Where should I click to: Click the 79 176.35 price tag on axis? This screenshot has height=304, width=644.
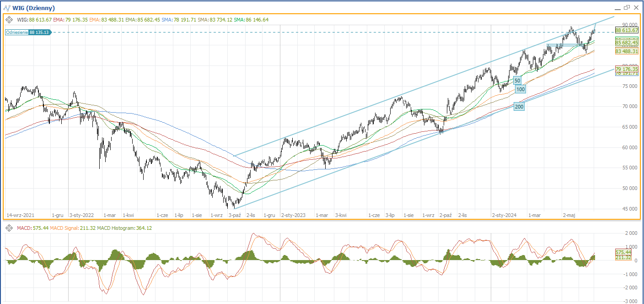[x=627, y=69]
